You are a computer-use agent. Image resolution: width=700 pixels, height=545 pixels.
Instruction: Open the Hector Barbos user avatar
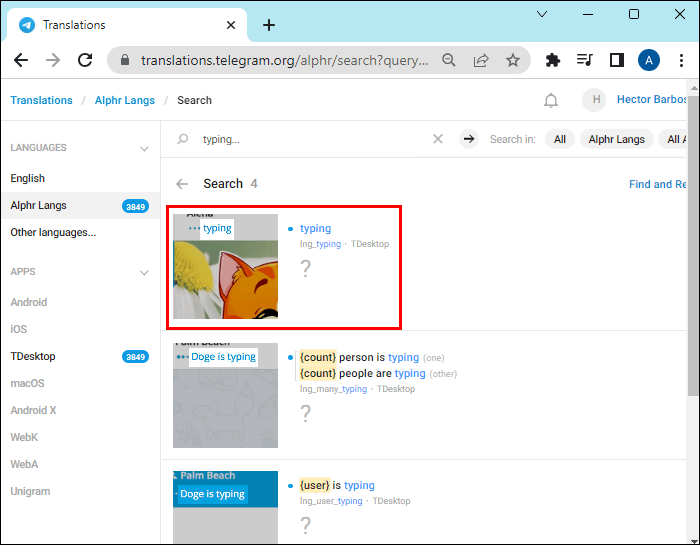[x=594, y=100]
